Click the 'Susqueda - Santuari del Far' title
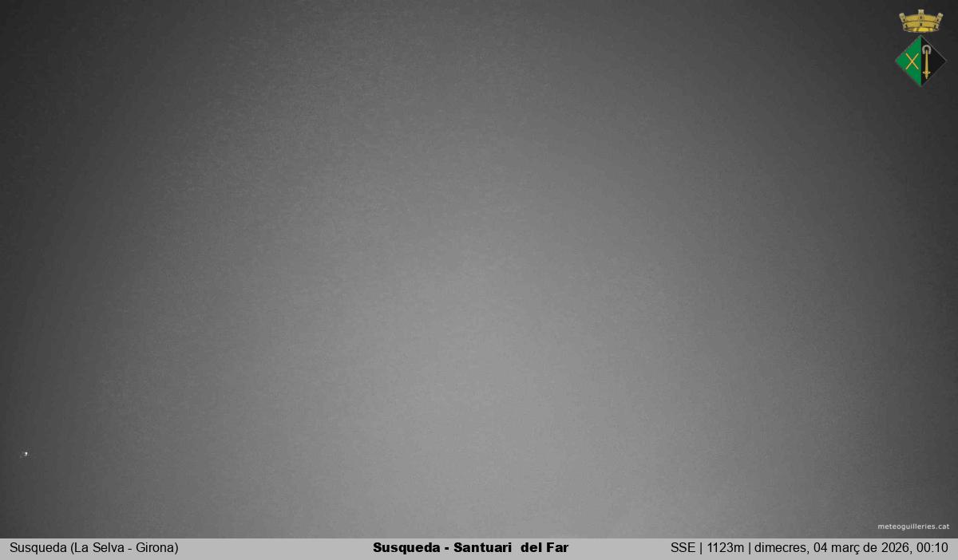Viewport: 958px width, 560px height. (x=470, y=548)
